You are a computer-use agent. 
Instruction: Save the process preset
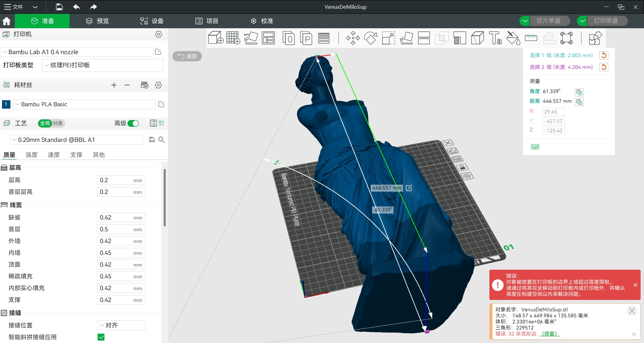point(152,140)
